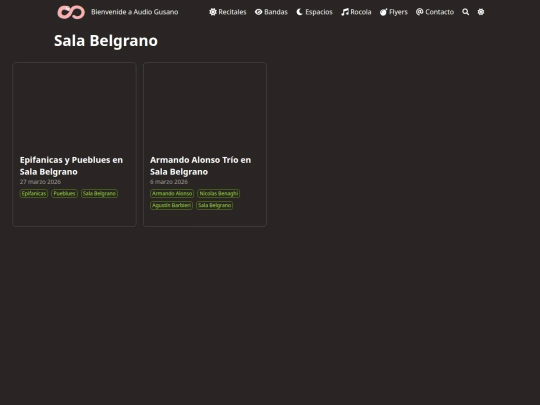Open Contacto menu item

435,12
